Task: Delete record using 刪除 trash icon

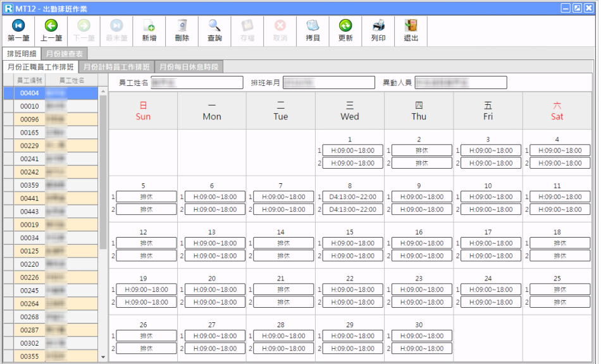Action: (182, 26)
